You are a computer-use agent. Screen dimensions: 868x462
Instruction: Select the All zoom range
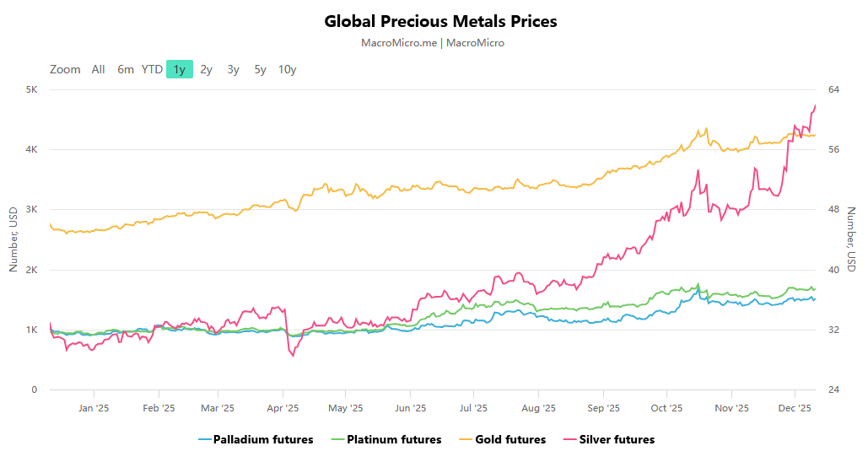99,69
